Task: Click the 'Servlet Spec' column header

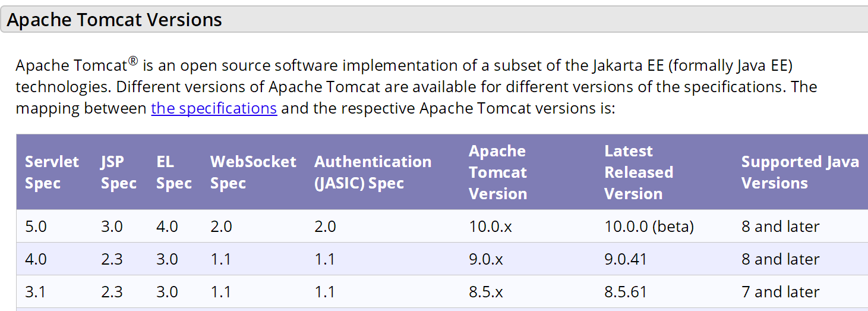Action: (x=52, y=172)
